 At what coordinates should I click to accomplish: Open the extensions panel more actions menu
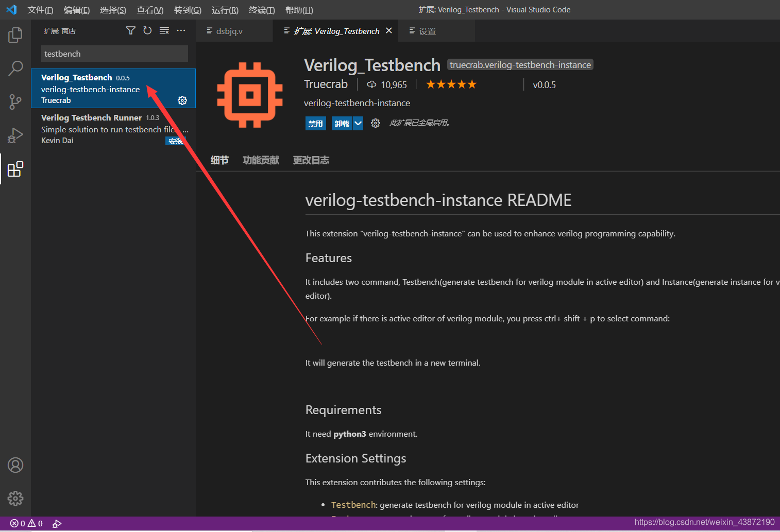tap(181, 31)
